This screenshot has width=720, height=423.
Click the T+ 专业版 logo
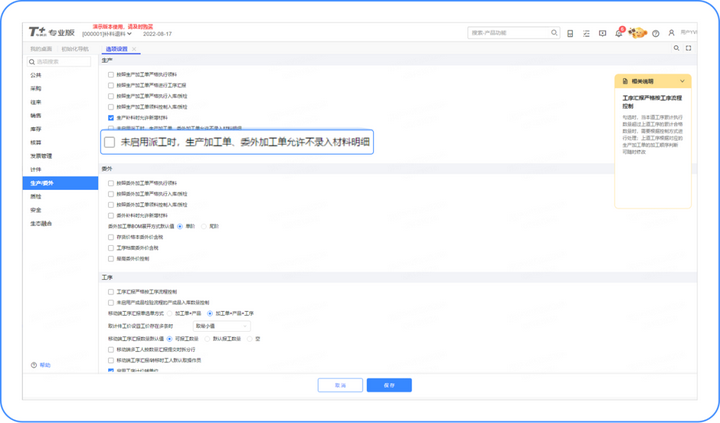click(x=51, y=32)
